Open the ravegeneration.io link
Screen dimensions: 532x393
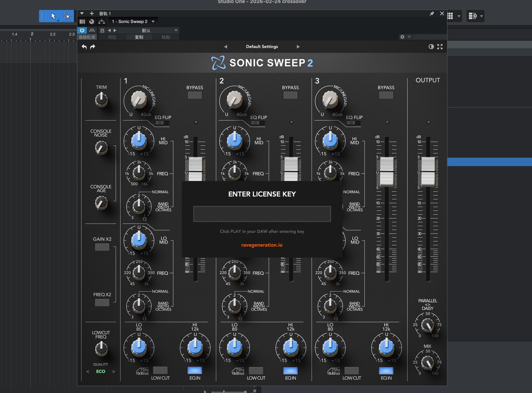pyautogui.click(x=262, y=245)
